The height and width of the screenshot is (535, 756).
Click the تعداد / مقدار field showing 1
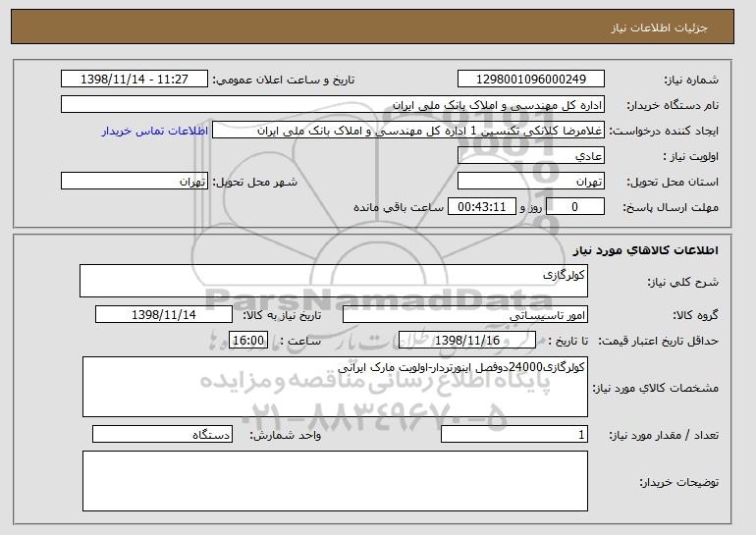tap(514, 434)
